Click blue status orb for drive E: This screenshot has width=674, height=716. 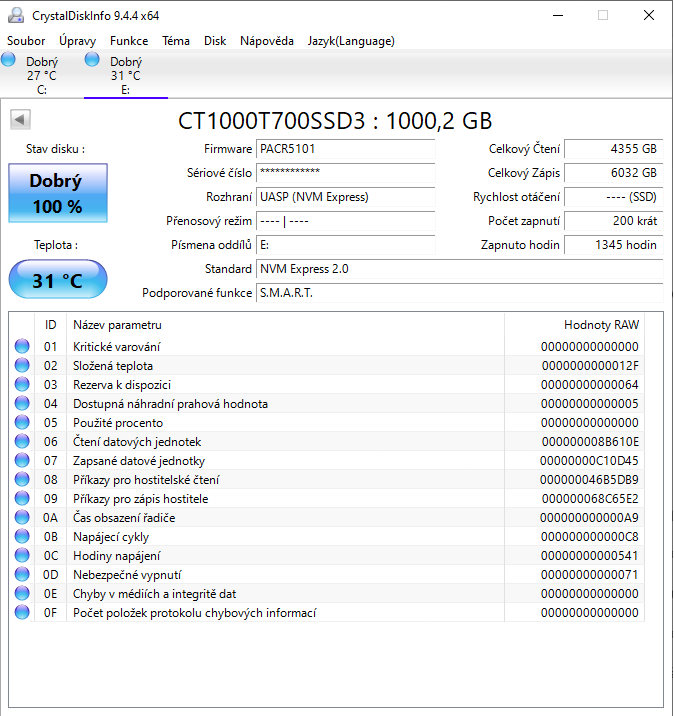92,59
